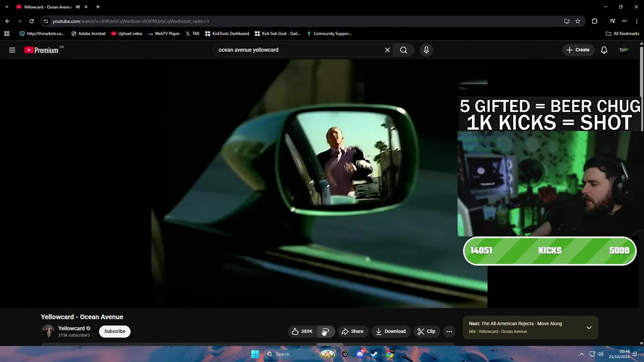The image size is (644, 362).
Task: Open the Adobe Acrobat bookmark
Action: [x=88, y=34]
